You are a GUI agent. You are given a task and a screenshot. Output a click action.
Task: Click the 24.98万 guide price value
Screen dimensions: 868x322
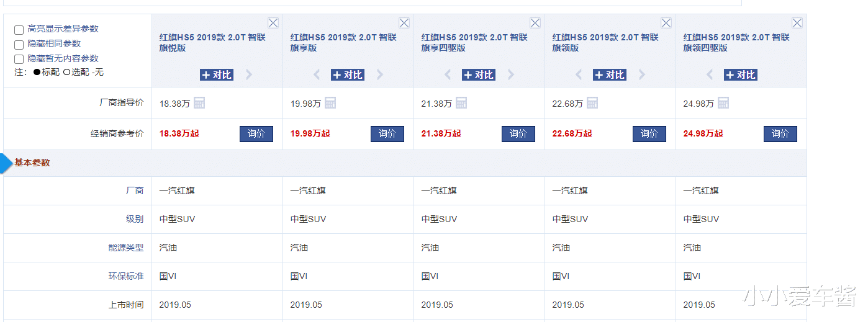(698, 104)
